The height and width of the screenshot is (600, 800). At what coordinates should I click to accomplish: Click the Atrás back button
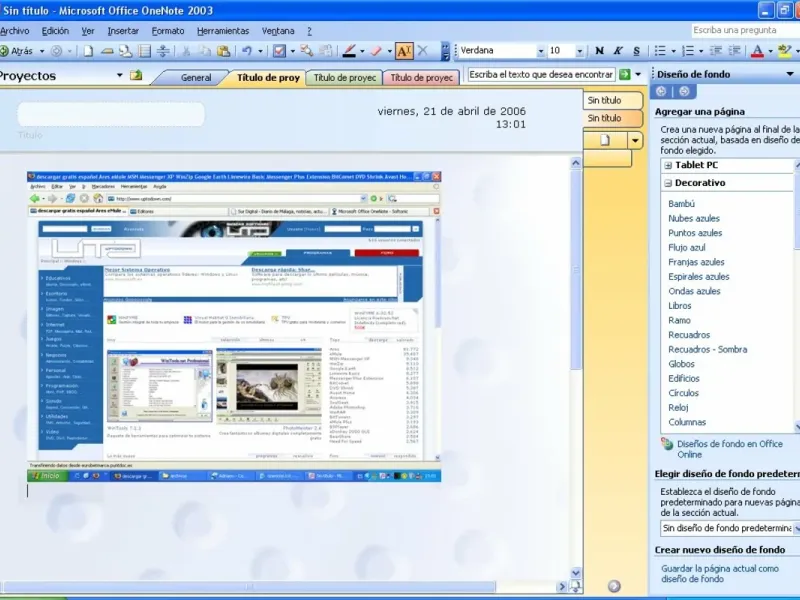click(x=17, y=51)
